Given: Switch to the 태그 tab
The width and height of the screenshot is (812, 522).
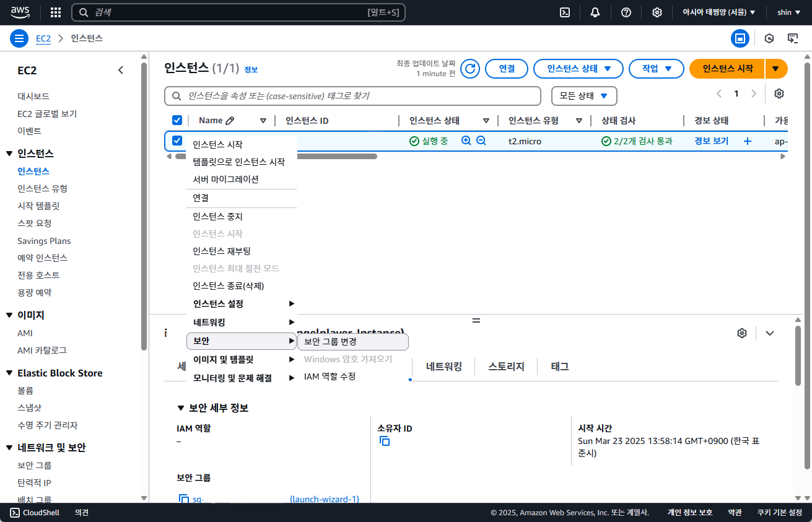Looking at the screenshot, I should point(560,367).
